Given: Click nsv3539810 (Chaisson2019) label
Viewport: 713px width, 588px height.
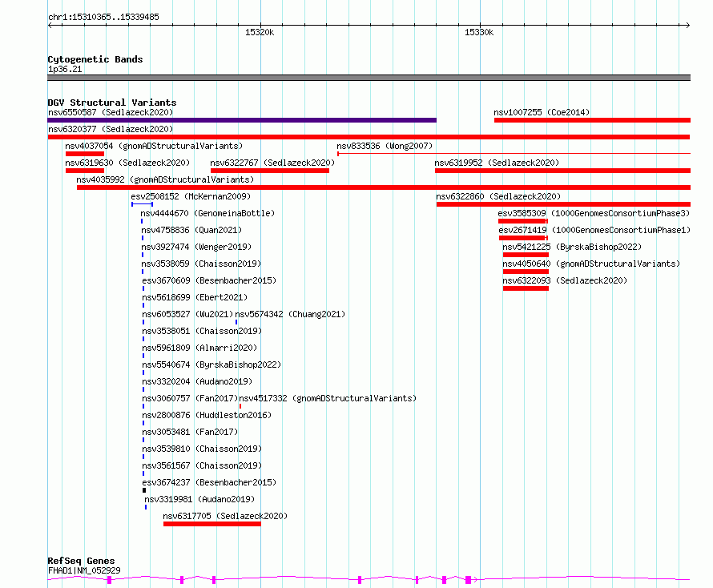Looking at the screenshot, I should pos(203,449).
